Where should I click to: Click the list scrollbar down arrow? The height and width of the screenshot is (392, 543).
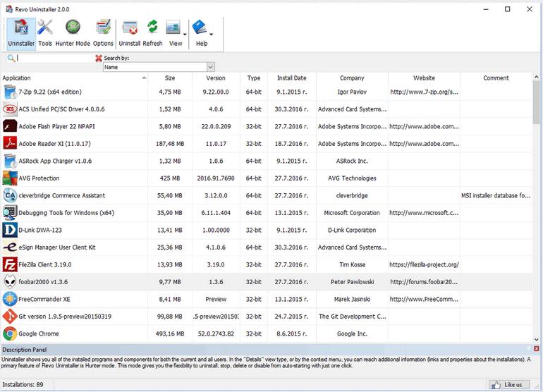click(536, 340)
